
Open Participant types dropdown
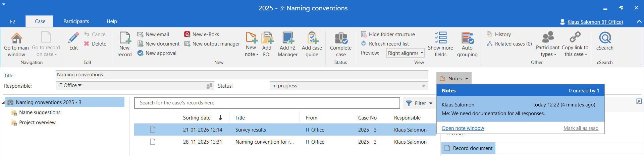pyautogui.click(x=547, y=44)
